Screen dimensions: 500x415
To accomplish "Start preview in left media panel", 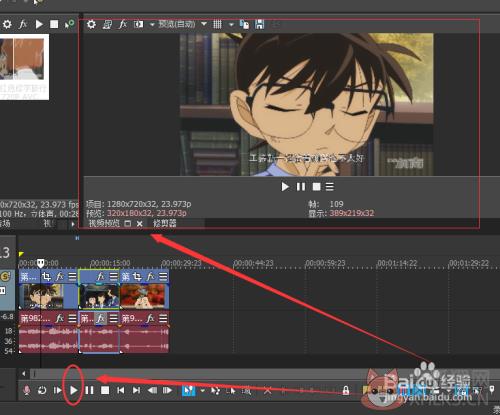I will tap(39, 24).
